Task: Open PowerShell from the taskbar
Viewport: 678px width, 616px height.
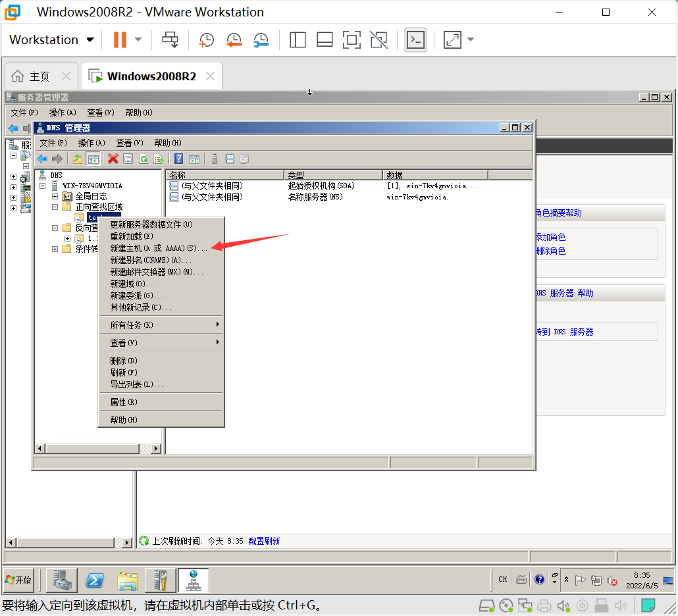Action: [95, 580]
